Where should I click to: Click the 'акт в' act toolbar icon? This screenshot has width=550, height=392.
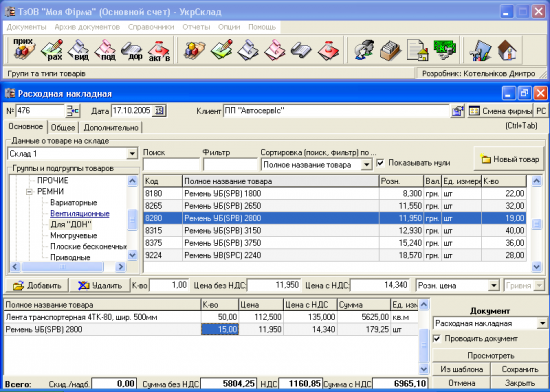pos(159,50)
